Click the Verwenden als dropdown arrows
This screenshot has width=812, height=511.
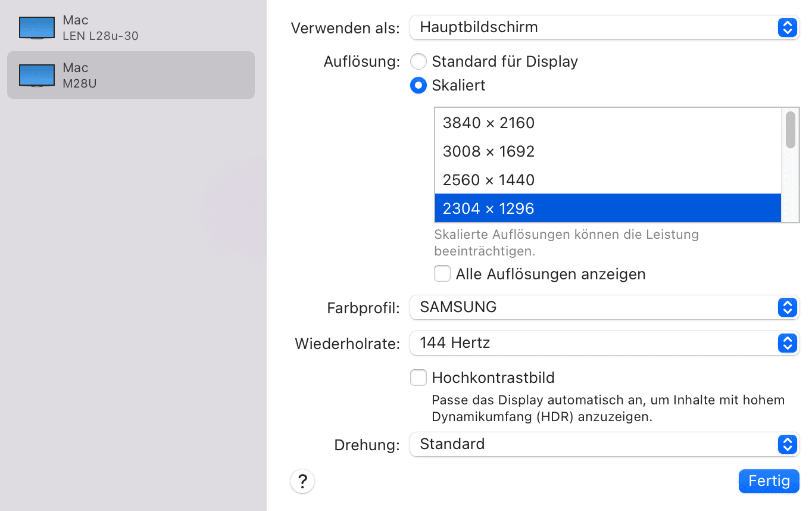point(787,27)
